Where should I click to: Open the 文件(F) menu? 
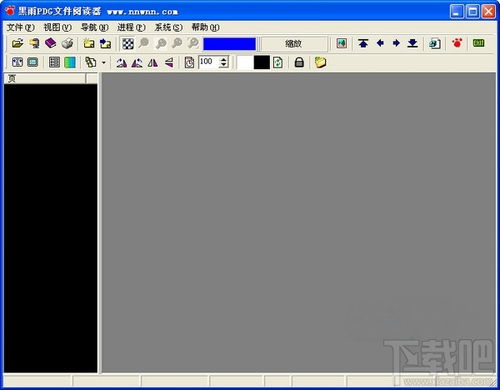(21, 27)
